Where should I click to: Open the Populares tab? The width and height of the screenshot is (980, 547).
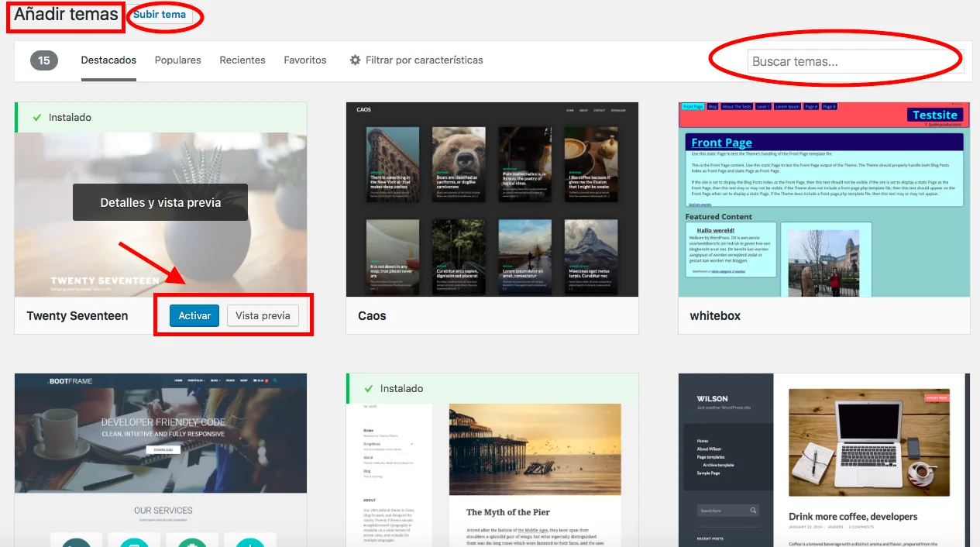177,60
